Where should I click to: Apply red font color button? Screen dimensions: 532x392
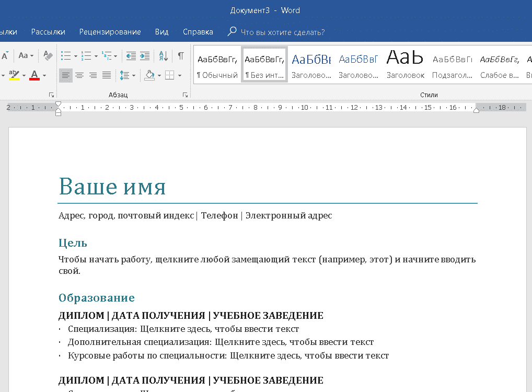pos(34,75)
